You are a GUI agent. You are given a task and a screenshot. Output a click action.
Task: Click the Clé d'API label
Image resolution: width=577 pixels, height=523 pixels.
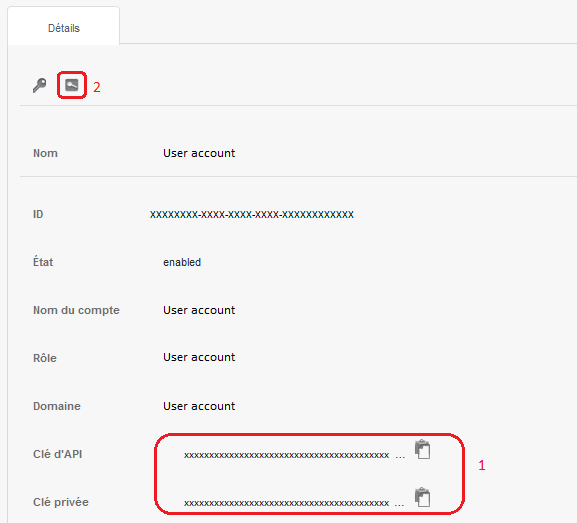click(x=57, y=454)
